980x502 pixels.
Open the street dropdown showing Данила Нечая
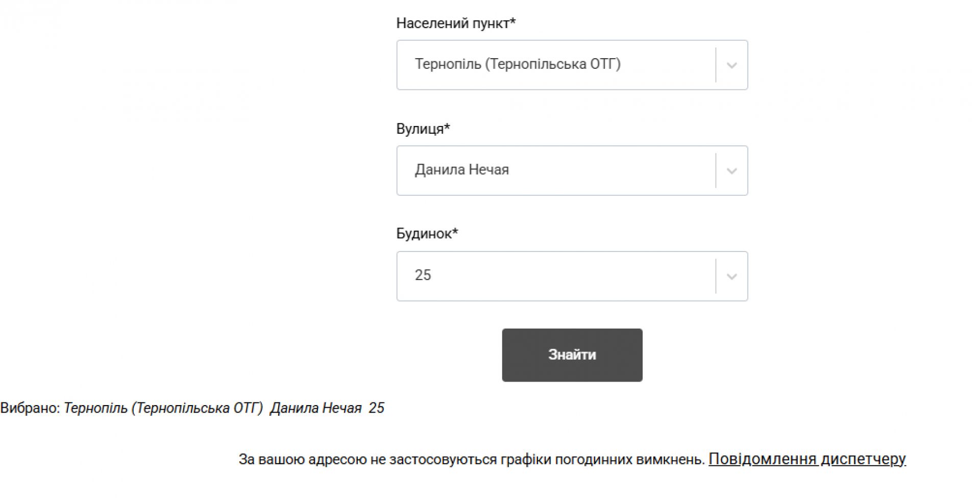pos(556,170)
